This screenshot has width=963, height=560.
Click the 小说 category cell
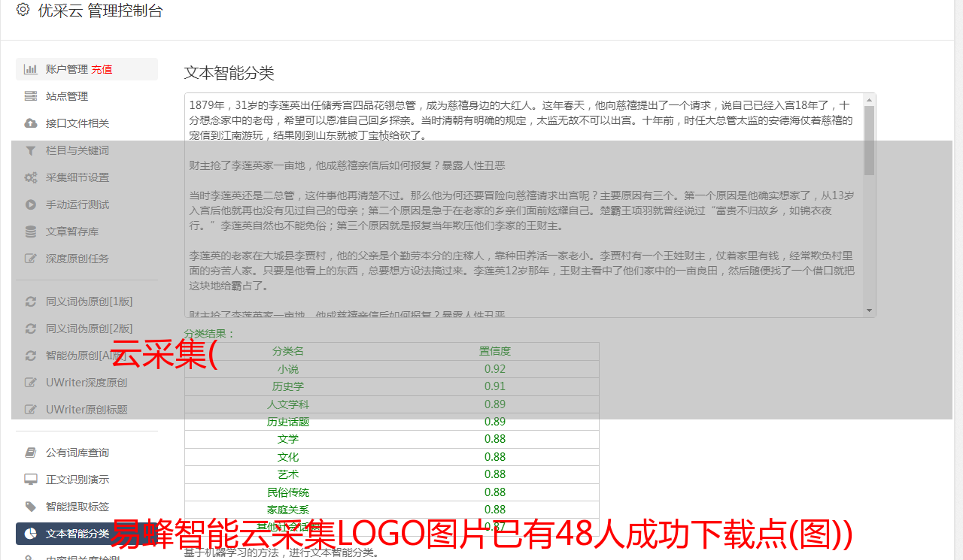(288, 369)
